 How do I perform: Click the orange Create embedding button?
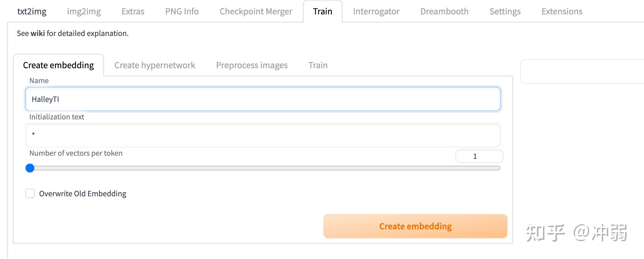[415, 226]
